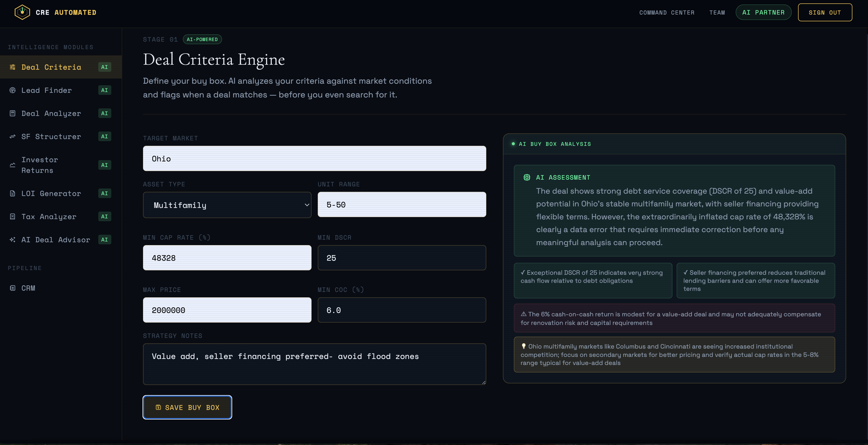Click the "STAGE 01" label
Screen dimensions: 868x445
(160, 40)
